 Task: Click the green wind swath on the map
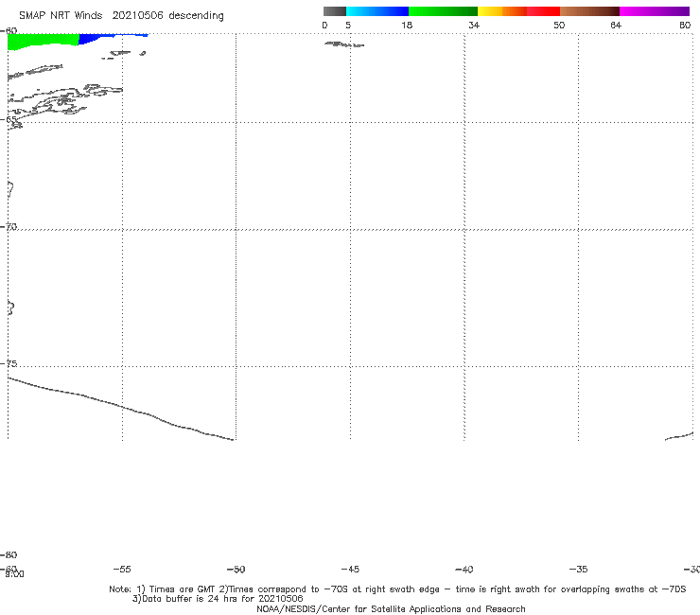point(43,41)
